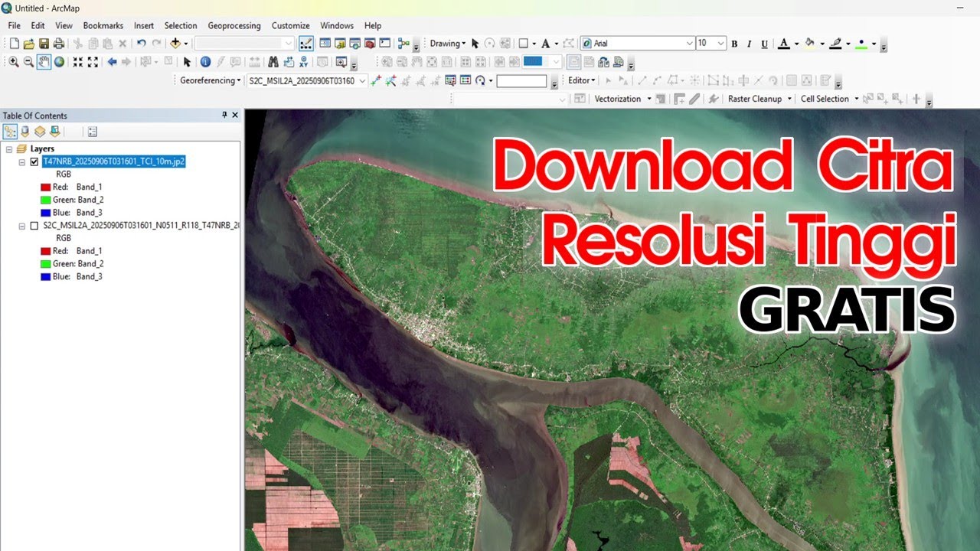Open the Geoprocessing menu
Image resolution: width=980 pixels, height=551 pixels.
tap(234, 25)
